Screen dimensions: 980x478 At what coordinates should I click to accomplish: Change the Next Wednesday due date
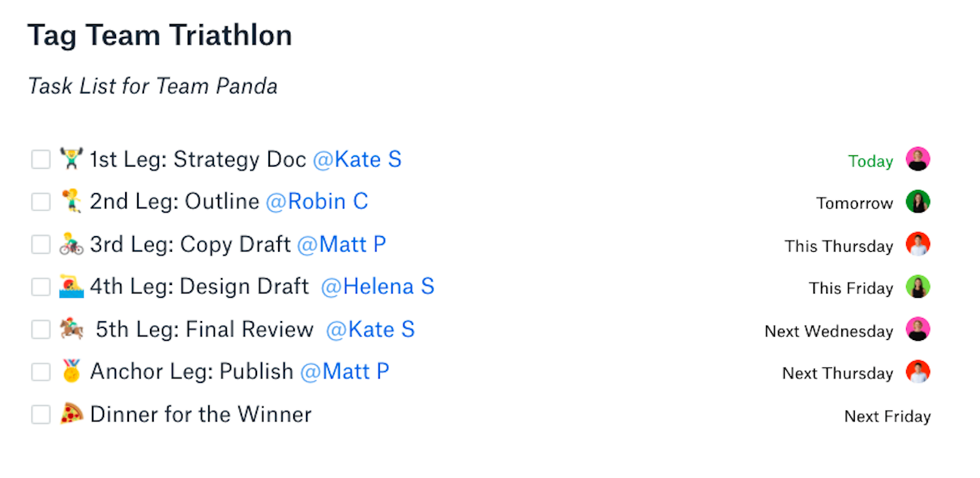pyautogui.click(x=828, y=331)
